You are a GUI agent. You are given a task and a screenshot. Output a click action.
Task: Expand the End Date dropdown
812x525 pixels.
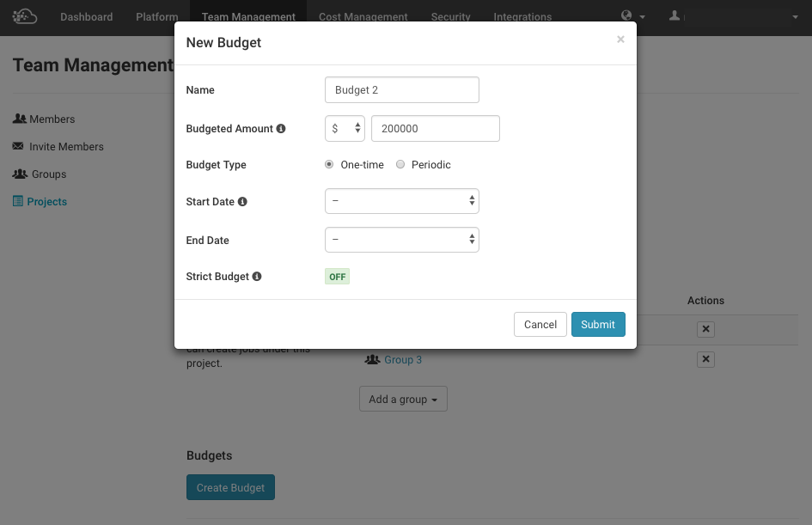[401, 240]
